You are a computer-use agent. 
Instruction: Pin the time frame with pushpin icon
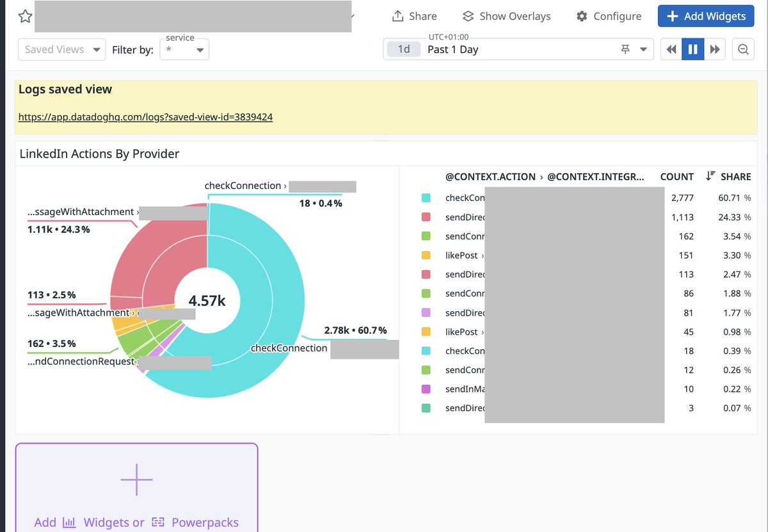click(x=626, y=49)
